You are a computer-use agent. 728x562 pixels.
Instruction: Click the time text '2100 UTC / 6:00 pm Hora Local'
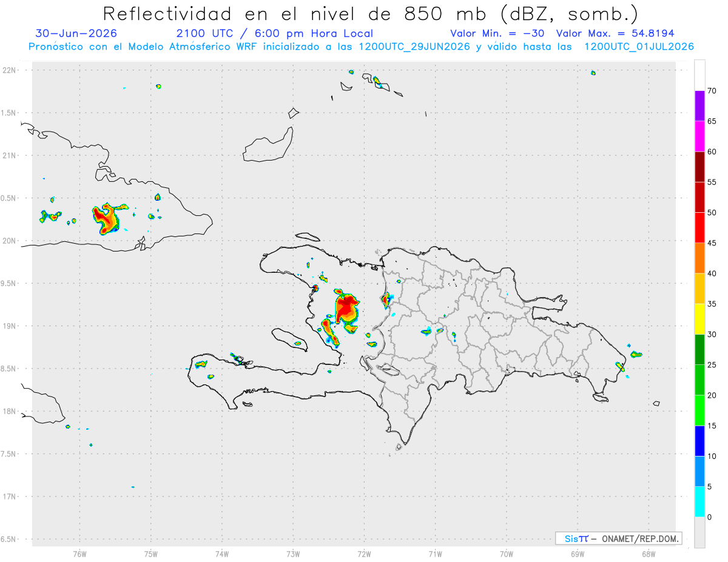tap(275, 33)
